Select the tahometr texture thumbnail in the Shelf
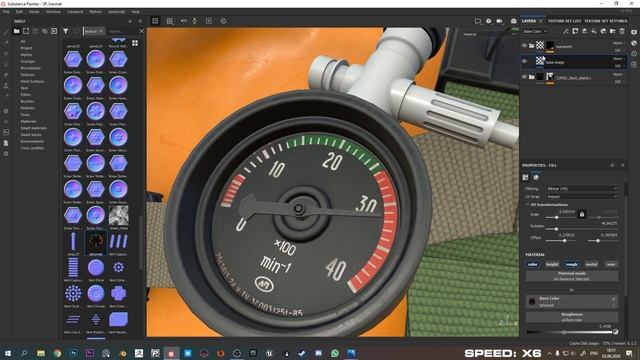 tap(96, 242)
